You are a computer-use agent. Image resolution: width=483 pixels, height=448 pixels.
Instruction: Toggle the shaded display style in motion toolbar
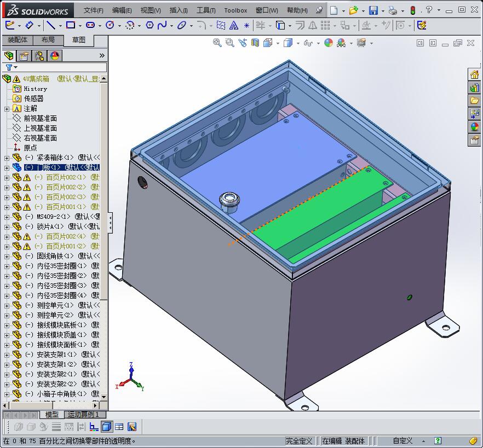pyautogui.click(x=107, y=427)
